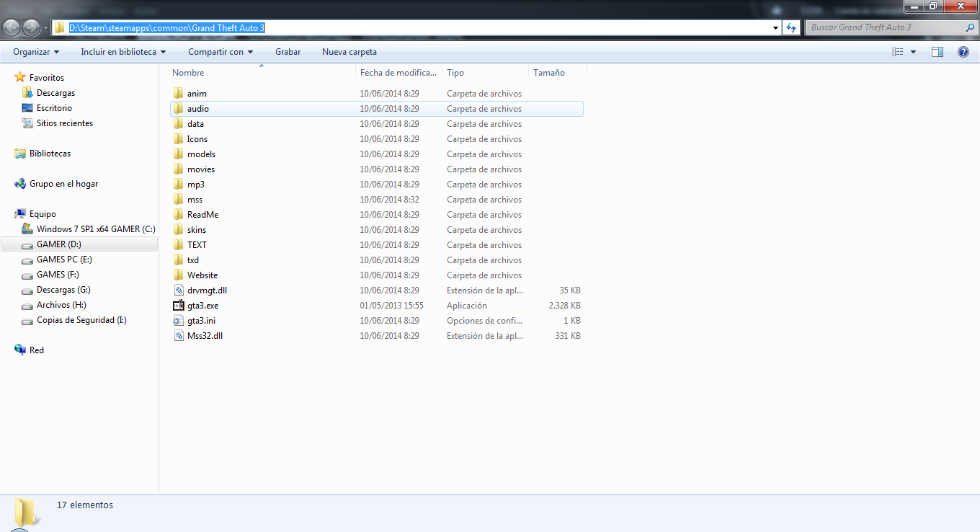Open the GAMES PC (E:) drive
Viewport: 980px width, 532px height.
pos(64,260)
